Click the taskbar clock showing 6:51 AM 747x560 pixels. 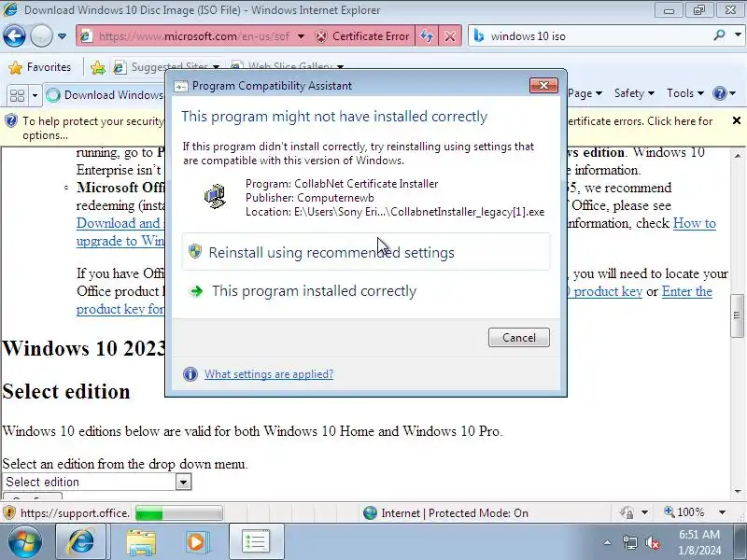click(x=699, y=542)
